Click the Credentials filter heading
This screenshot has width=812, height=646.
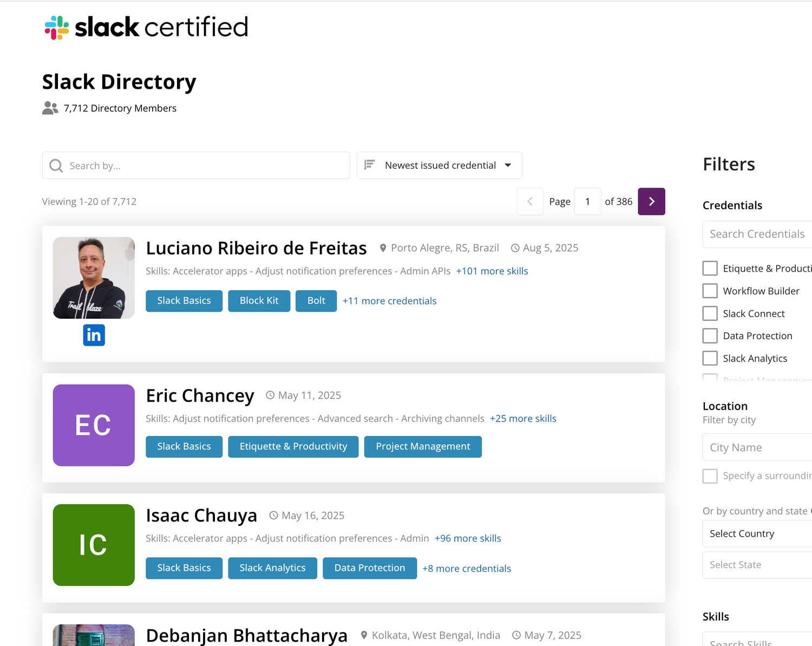(x=732, y=206)
